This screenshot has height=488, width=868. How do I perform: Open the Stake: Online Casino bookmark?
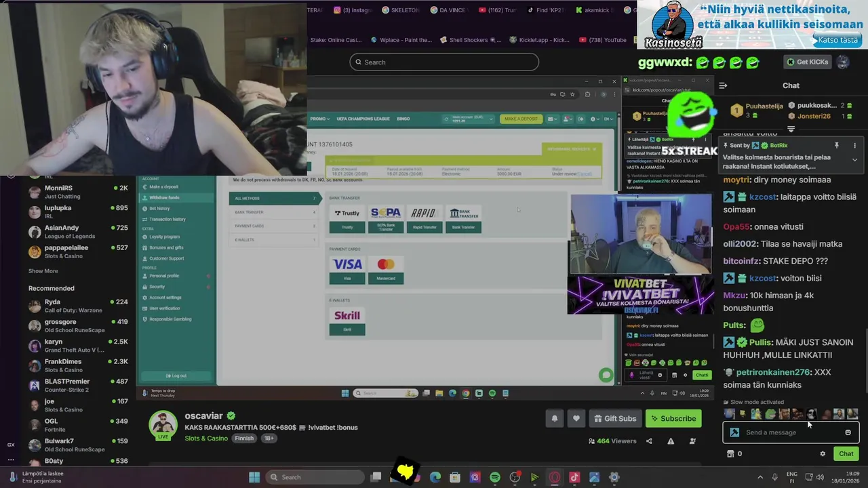[x=336, y=40]
